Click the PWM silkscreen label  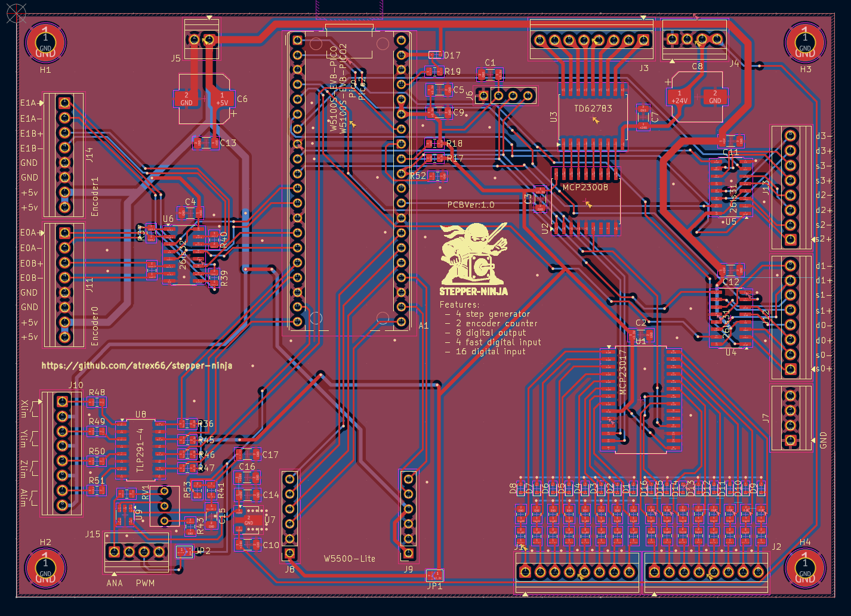[145, 583]
